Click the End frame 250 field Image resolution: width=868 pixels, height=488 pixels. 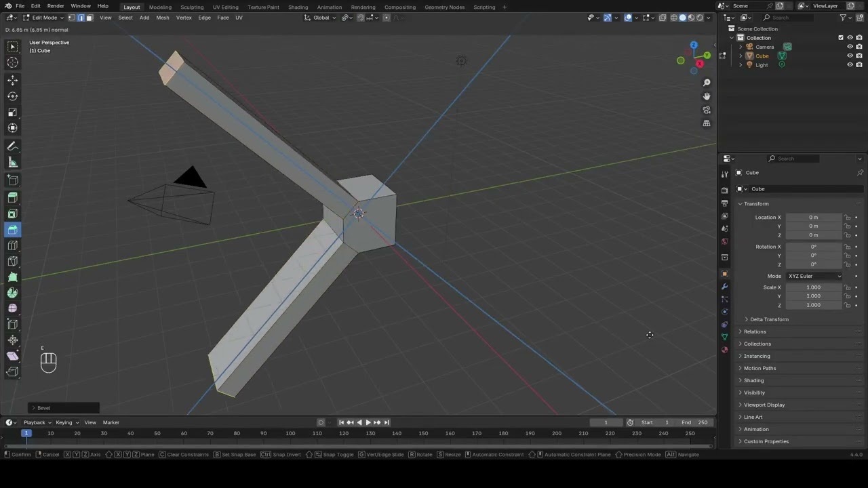coord(694,422)
